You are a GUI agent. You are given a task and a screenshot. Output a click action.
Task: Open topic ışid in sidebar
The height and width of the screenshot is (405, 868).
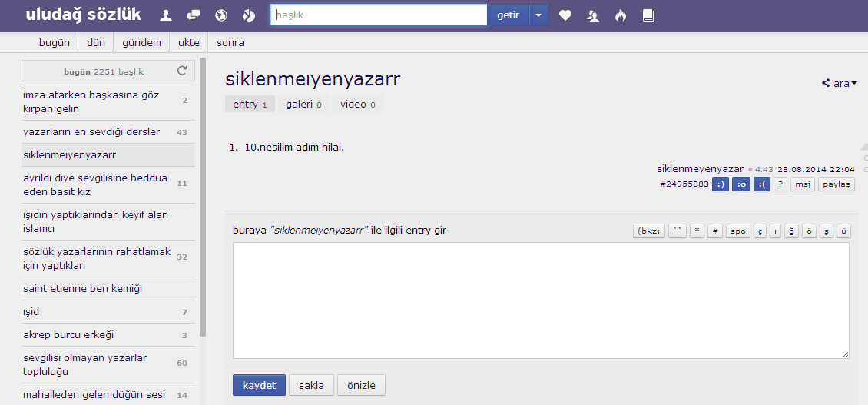[x=108, y=312]
